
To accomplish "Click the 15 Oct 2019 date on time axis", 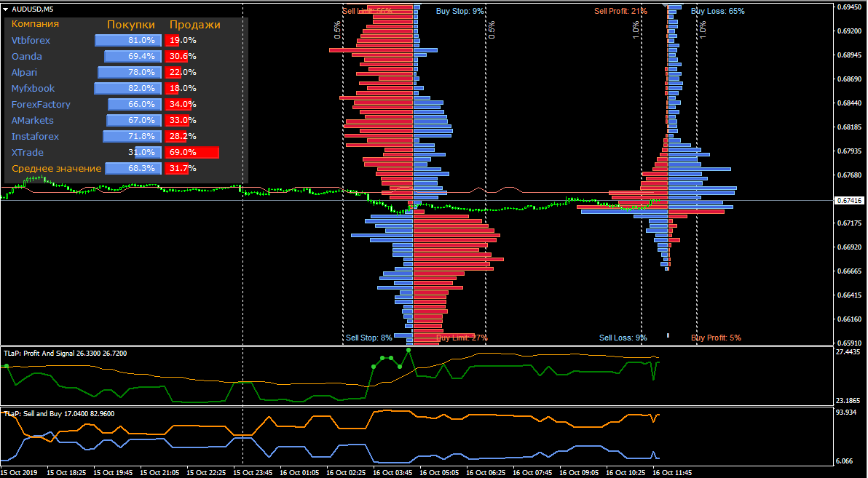I will coord(19,473).
